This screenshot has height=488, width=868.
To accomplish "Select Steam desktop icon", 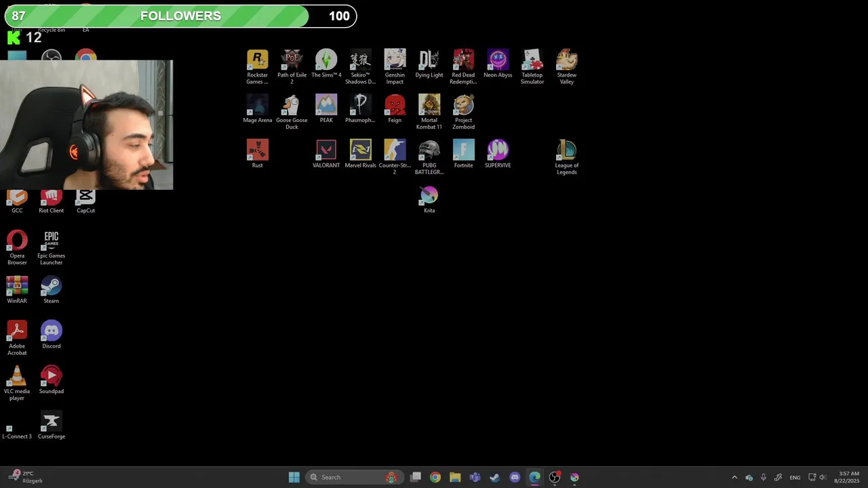I will (51, 289).
